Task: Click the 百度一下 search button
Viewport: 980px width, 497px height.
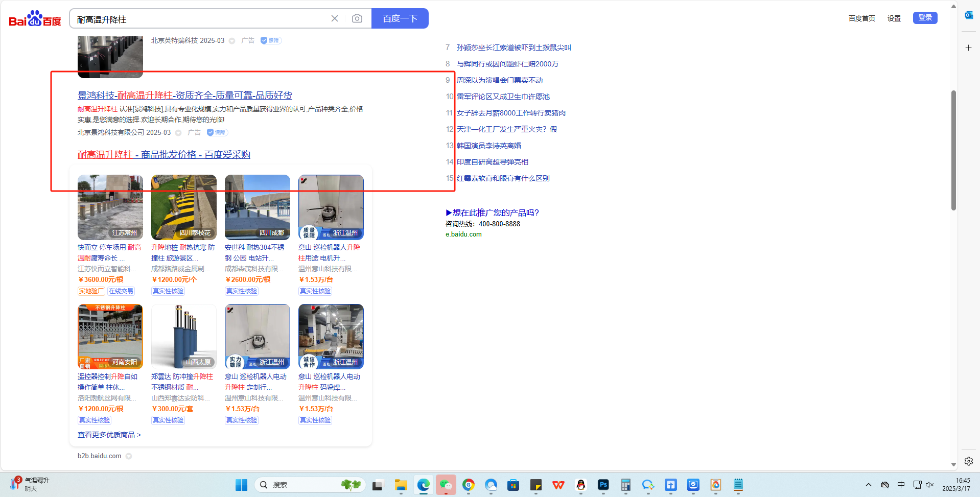Action: point(400,18)
